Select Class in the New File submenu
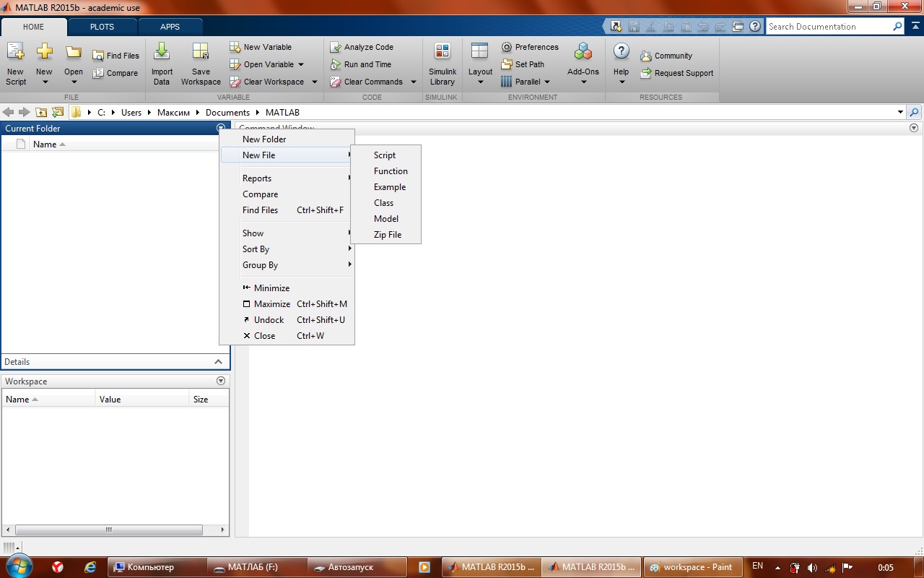The height and width of the screenshot is (578, 924). (385, 203)
